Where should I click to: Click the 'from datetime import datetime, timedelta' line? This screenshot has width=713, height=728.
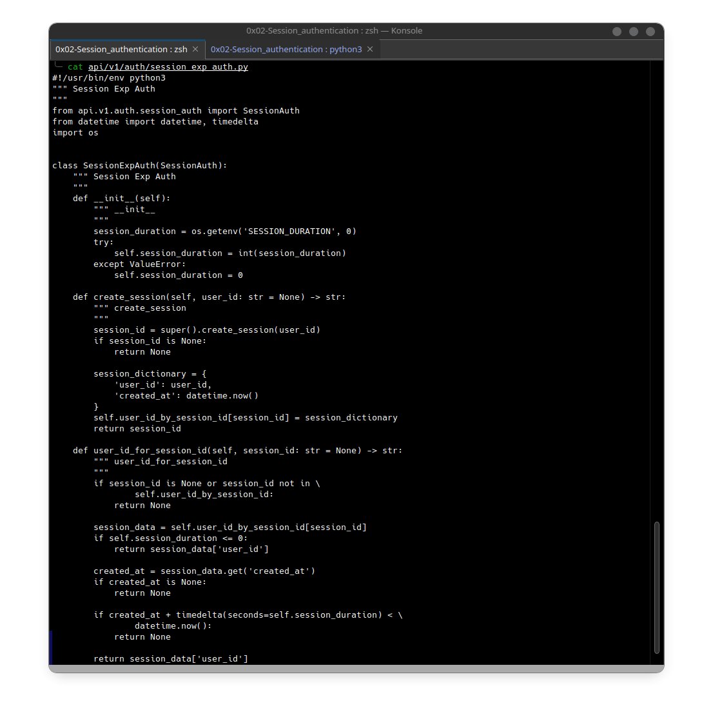(x=155, y=122)
